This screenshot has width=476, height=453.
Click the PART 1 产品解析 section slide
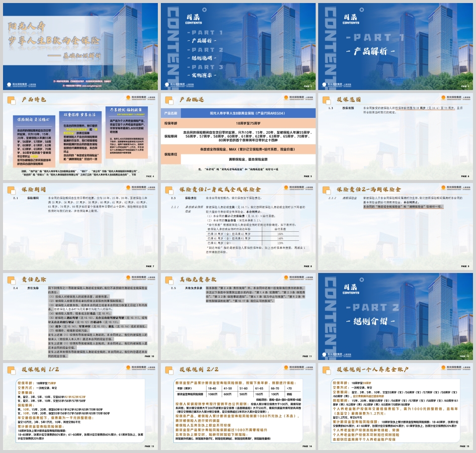[x=395, y=46]
